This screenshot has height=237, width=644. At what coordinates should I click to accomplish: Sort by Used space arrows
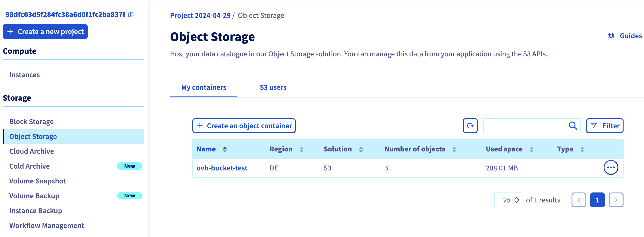tap(532, 149)
